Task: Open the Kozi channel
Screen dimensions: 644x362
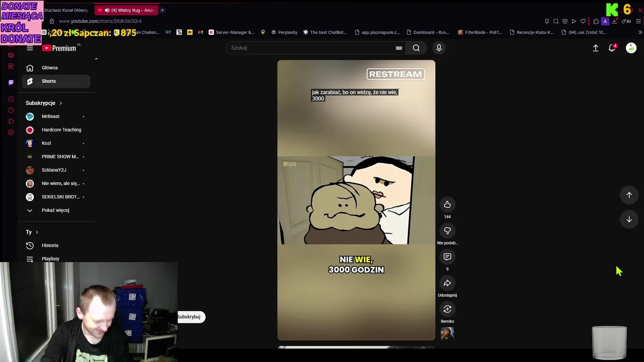Action: pos(56,143)
